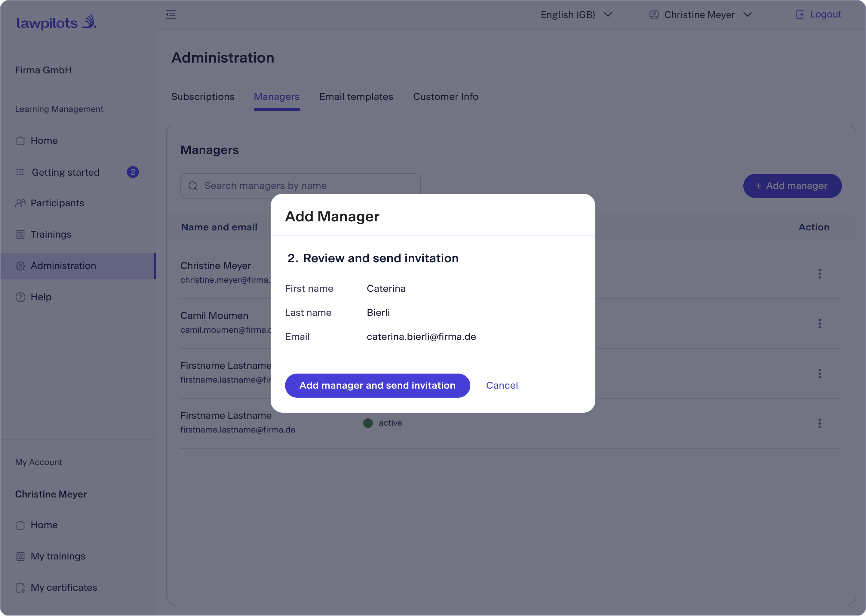Click the Camil Moumen manager name
This screenshot has width=866, height=616.
214,316
